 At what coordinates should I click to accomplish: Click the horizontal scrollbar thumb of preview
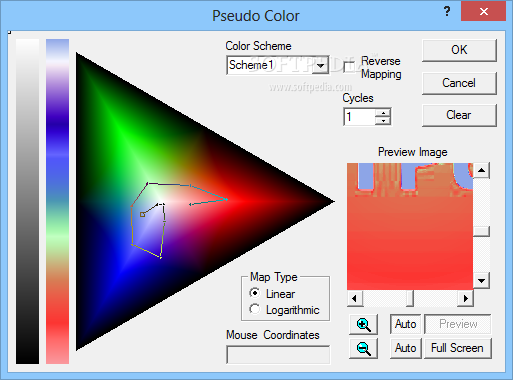click(410, 298)
